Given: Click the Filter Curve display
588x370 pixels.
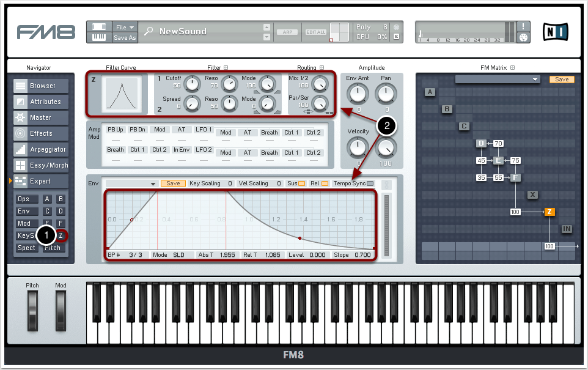Looking at the screenshot, I should point(122,93).
